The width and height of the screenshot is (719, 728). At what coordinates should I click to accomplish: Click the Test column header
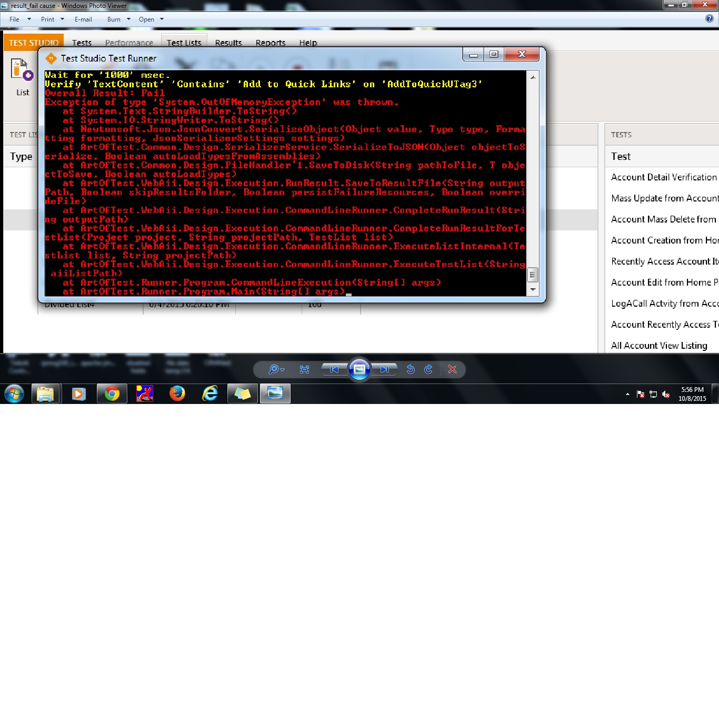point(621,156)
